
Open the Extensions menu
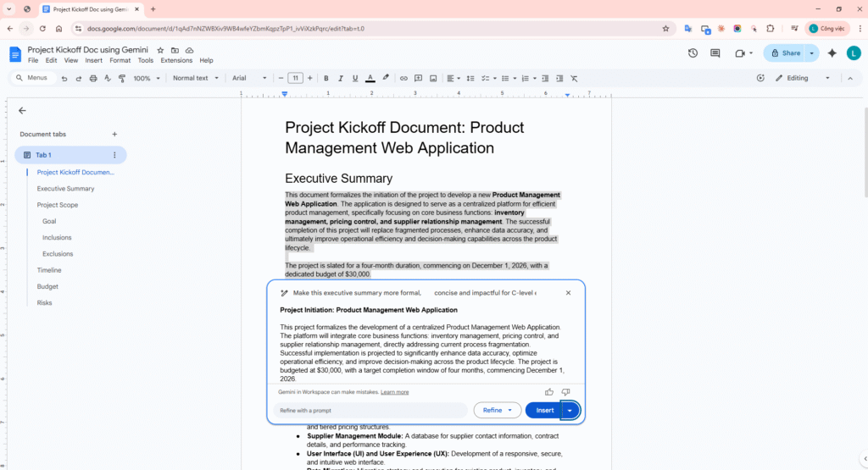176,61
